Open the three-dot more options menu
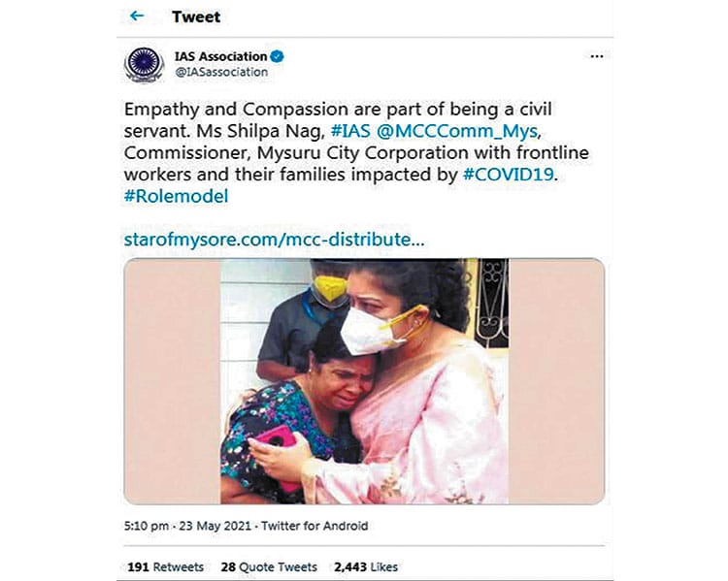Image resolution: width=728 pixels, height=581 pixels. (x=597, y=56)
